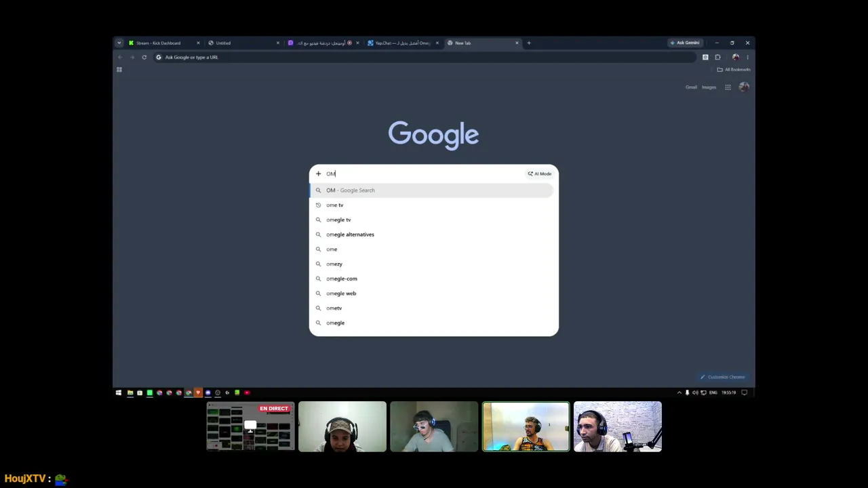Open the Chrome profile avatar in toolbar
Screen dimensions: 868x488
point(736,57)
